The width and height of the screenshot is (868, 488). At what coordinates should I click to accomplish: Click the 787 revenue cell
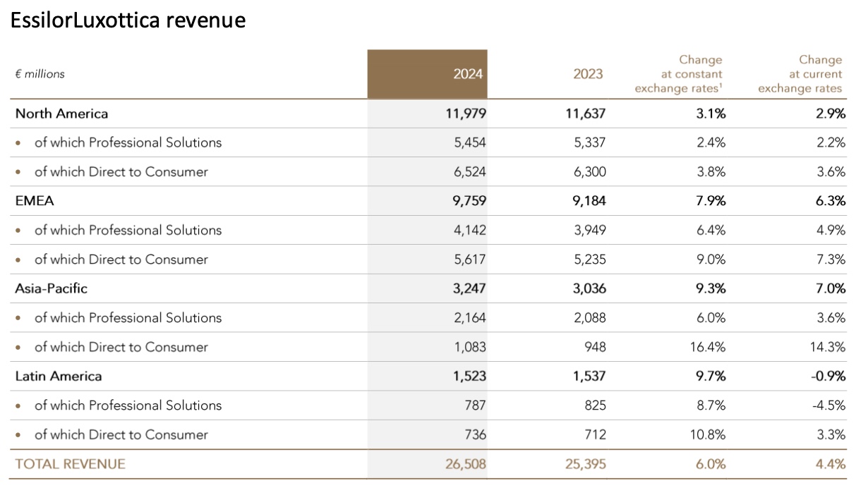tap(475, 405)
